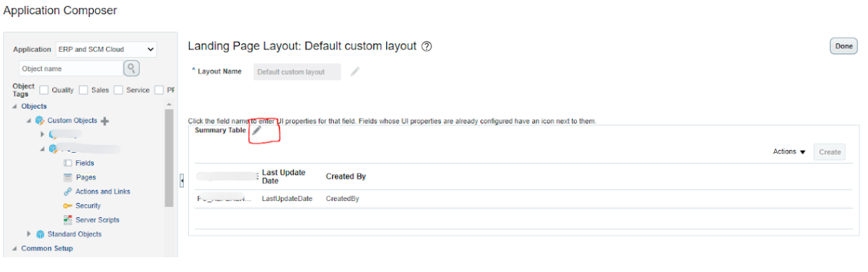The height and width of the screenshot is (272, 868).
Task: Open the Application dropdown
Action: [x=106, y=49]
